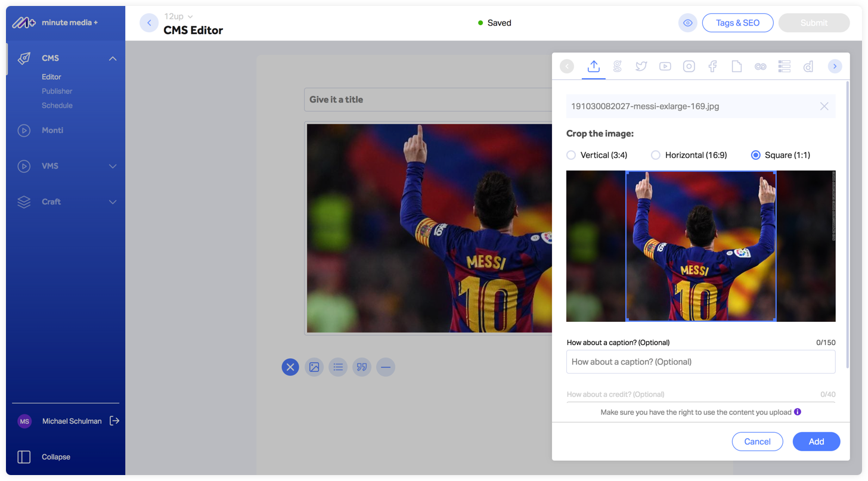Open the content rights info icon
Screen dimensions: 868x481
click(798, 412)
